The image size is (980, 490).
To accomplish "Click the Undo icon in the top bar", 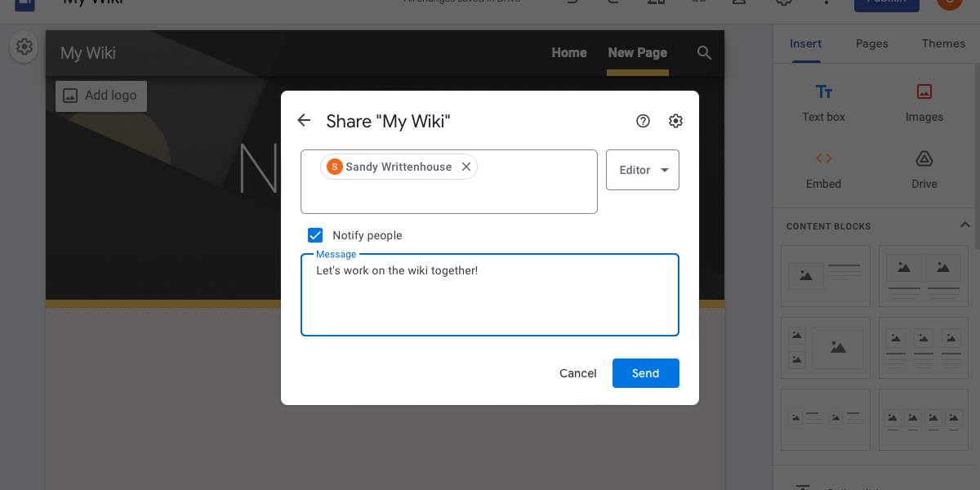I will click(572, 2).
